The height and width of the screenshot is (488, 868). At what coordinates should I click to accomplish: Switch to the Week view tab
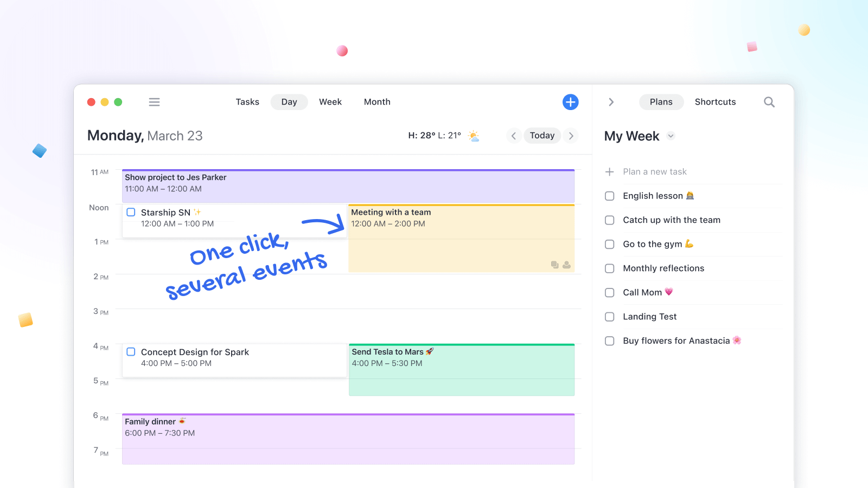click(330, 102)
